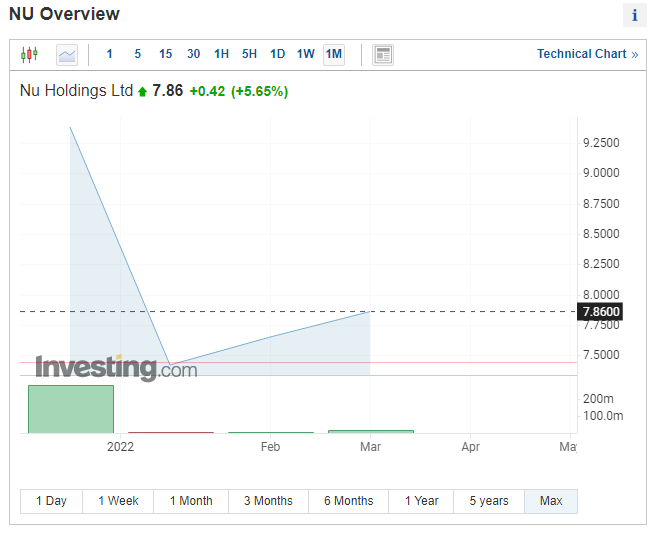The image size is (658, 536).
Task: Click the 9.0000 price axis label
Action: (601, 173)
